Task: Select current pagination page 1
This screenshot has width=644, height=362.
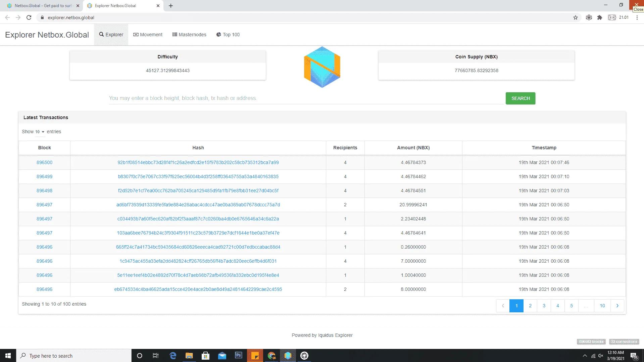Action: pos(516,306)
